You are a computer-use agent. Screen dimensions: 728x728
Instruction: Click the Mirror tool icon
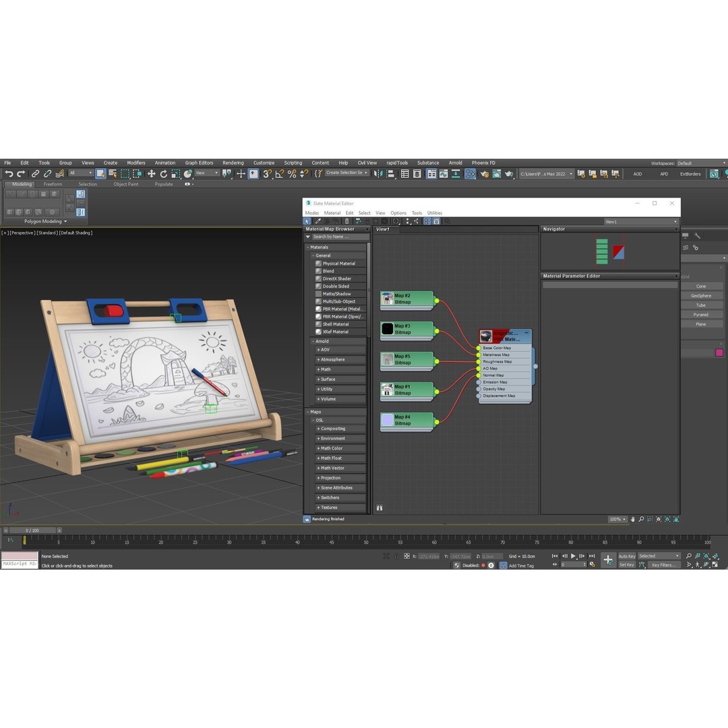click(x=378, y=174)
